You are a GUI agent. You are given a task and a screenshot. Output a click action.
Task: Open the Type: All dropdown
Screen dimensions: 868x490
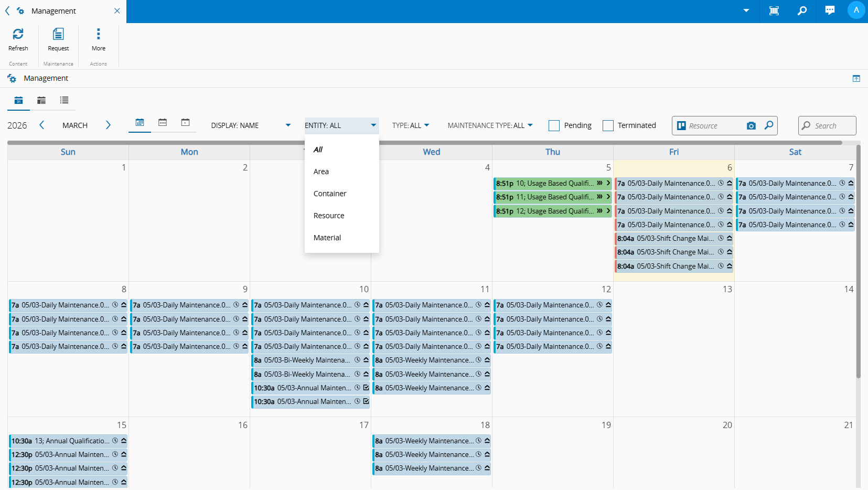point(411,125)
